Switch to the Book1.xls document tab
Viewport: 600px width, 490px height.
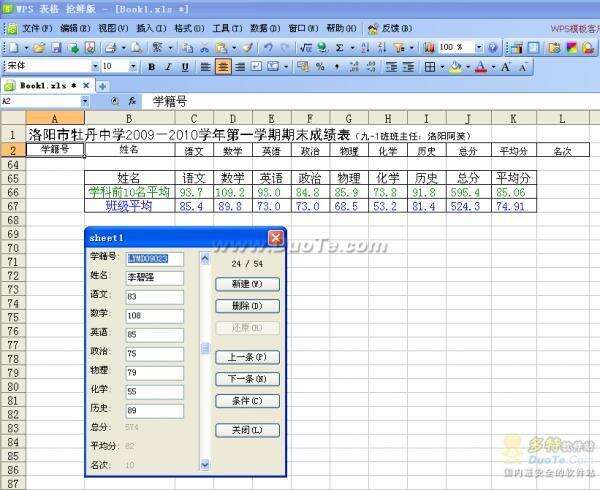click(x=46, y=86)
